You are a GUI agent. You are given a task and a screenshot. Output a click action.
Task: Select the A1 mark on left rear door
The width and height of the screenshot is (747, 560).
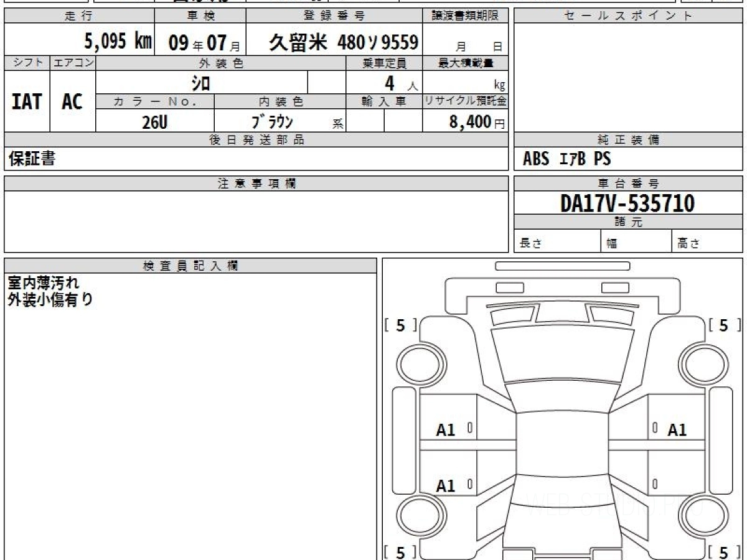point(446,486)
